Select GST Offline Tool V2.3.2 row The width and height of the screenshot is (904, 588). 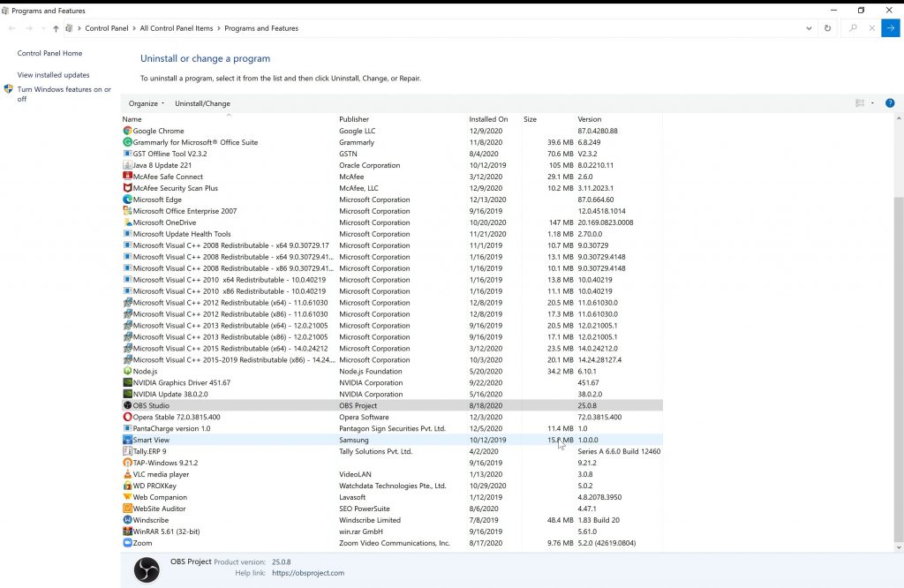tap(391, 154)
